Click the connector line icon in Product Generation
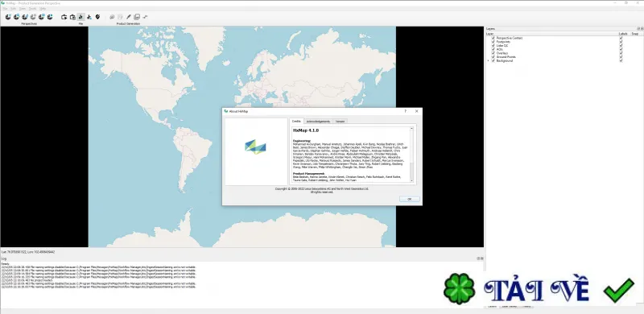The height and width of the screenshot is (314, 644). (145, 17)
